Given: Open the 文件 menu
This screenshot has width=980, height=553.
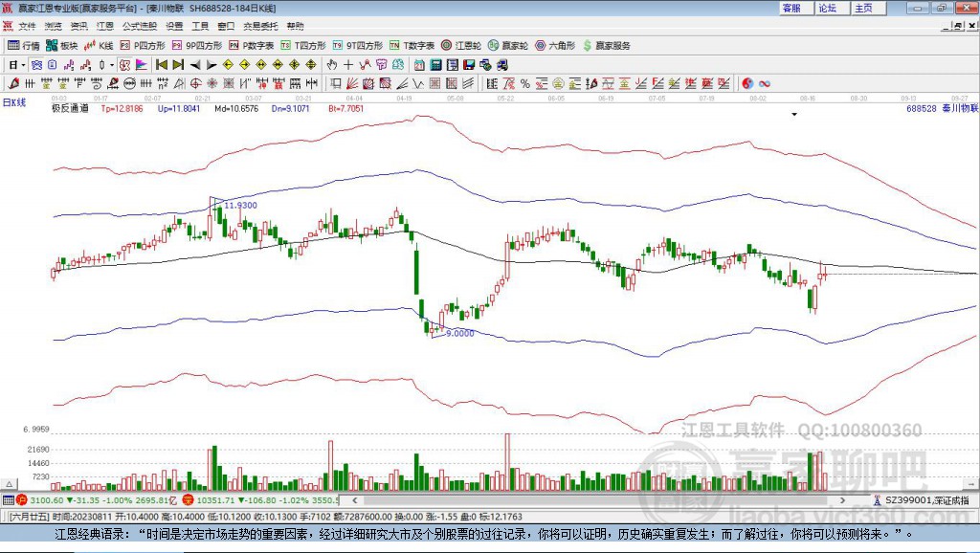Looking at the screenshot, I should [27, 26].
